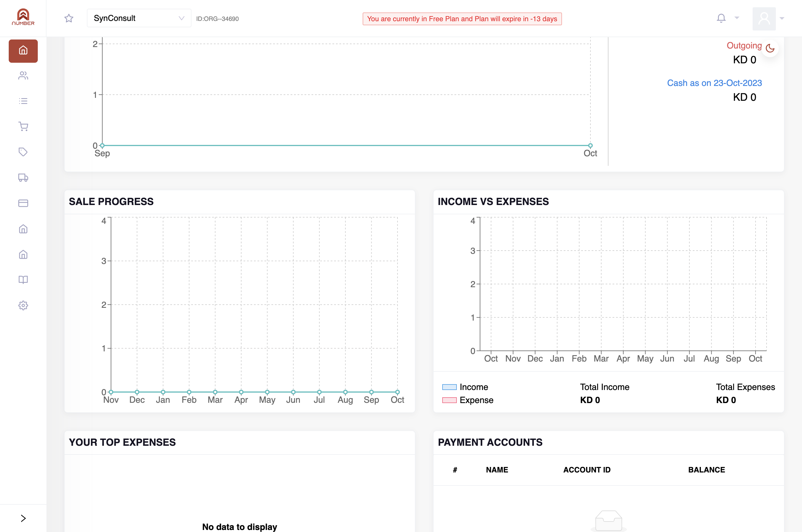
Task: Expand the user profile dropdown arrow
Action: pos(782,18)
